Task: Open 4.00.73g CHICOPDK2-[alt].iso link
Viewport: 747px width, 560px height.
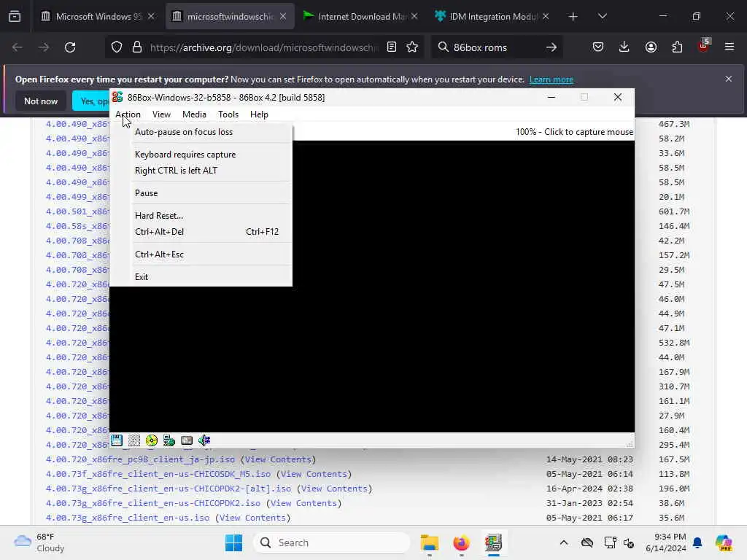Action: click(x=169, y=489)
